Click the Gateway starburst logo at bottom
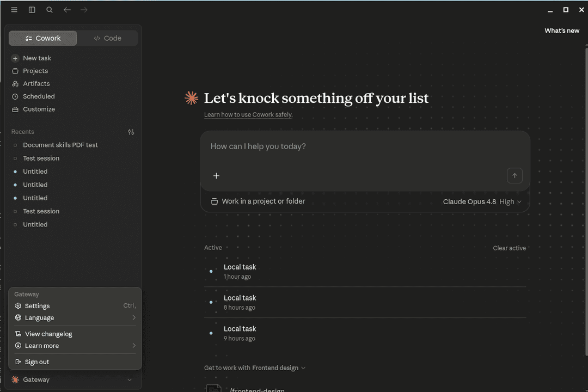Screen dimensions: 588x392 (15, 379)
